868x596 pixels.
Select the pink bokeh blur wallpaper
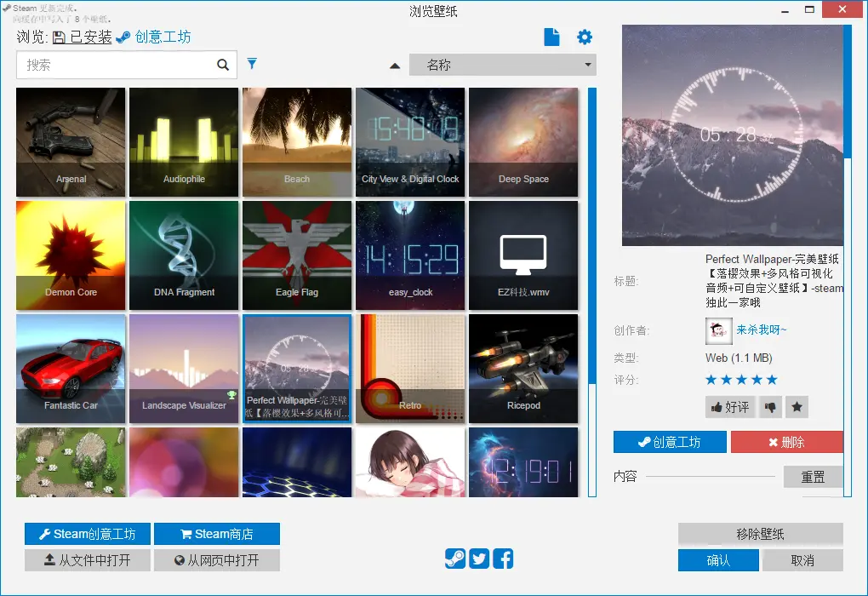(x=184, y=462)
